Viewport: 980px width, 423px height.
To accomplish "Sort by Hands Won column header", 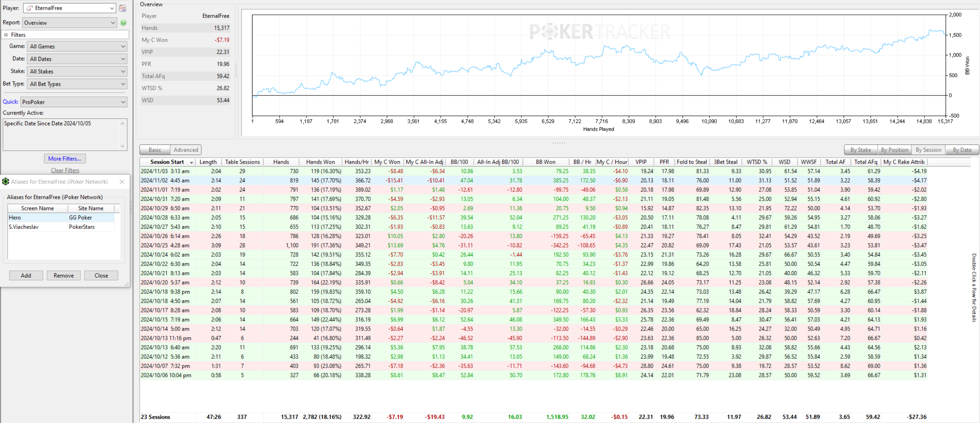I will pos(320,162).
